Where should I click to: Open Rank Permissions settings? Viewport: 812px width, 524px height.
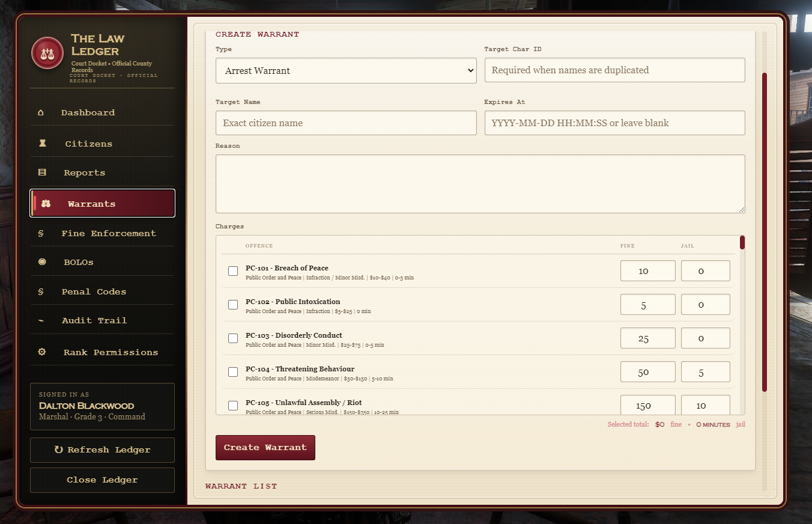[102, 352]
